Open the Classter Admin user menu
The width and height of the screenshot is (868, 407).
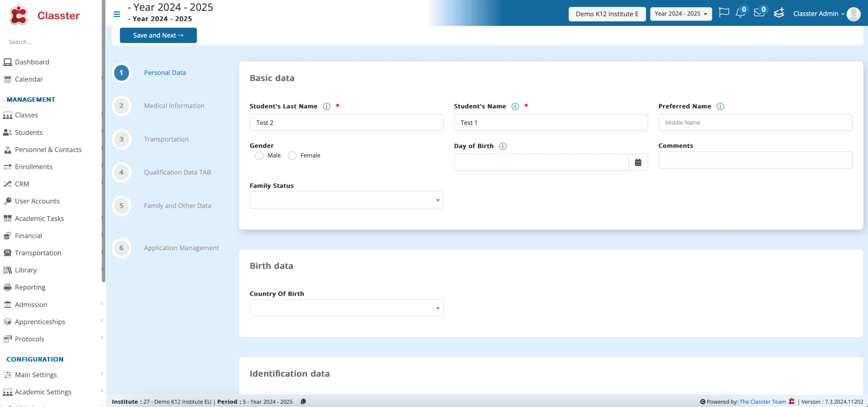[818, 14]
